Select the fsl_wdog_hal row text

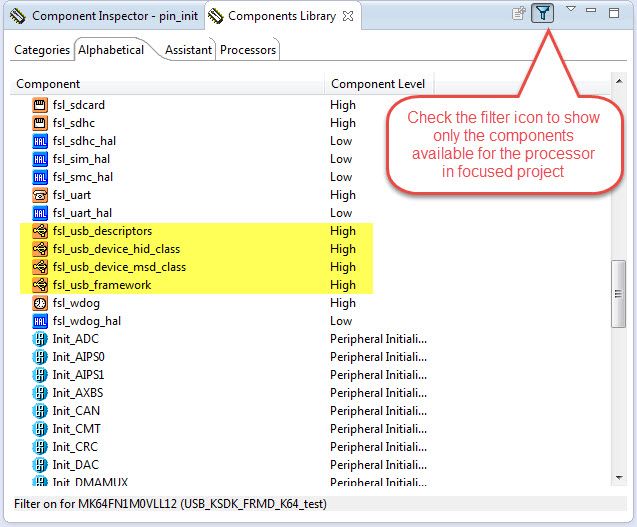point(87,321)
